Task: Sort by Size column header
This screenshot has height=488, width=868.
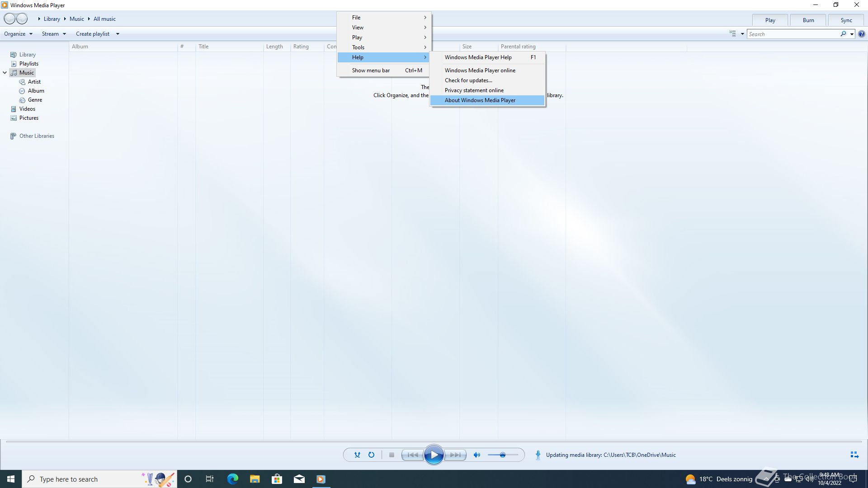Action: coord(479,47)
